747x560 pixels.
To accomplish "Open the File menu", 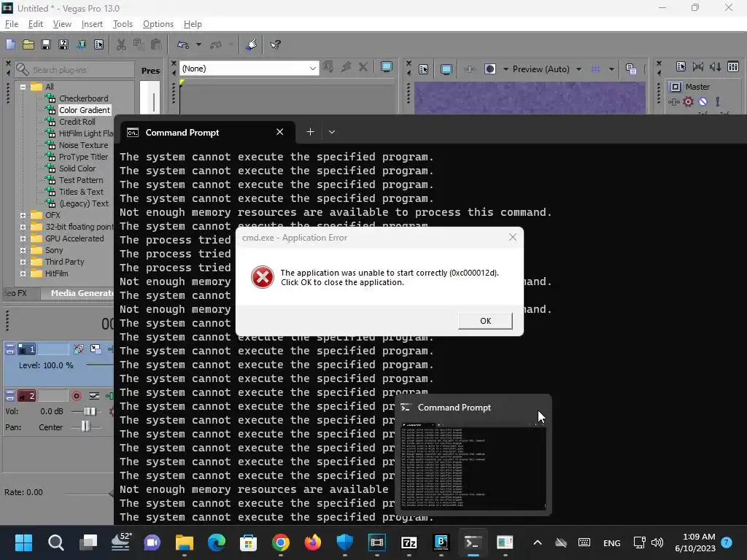I will point(12,24).
